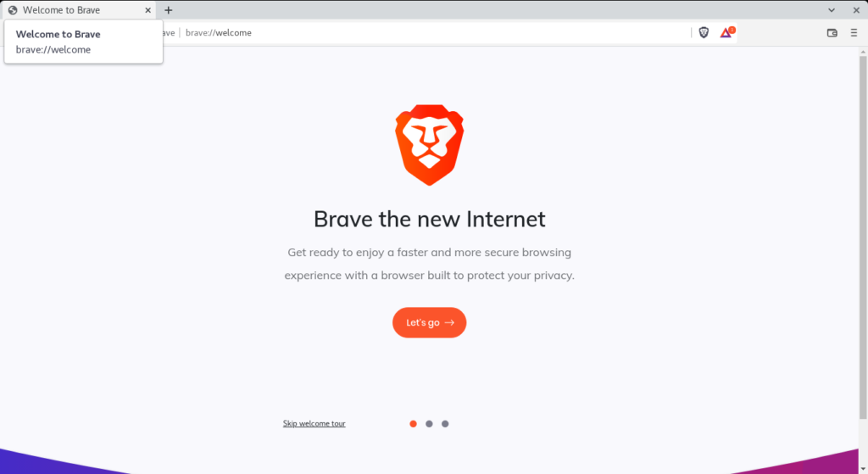
Task: Select first orange tour step dot
Action: [x=413, y=424]
